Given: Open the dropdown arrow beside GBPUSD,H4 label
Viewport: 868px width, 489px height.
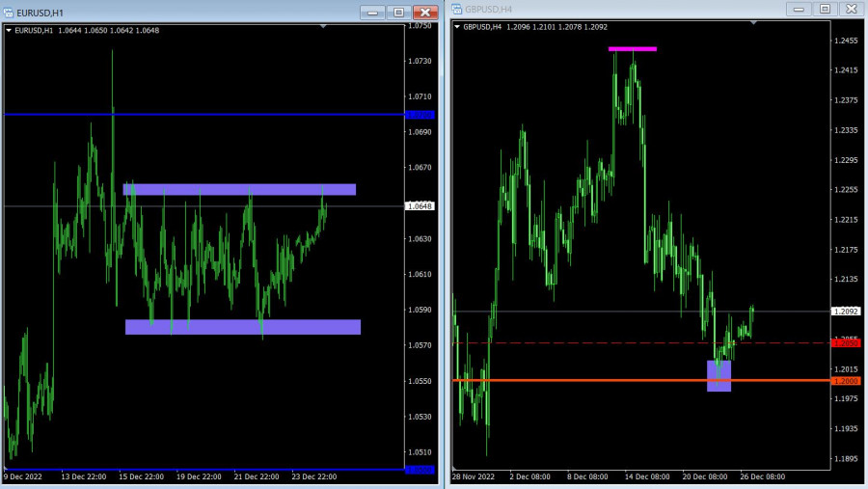Looking at the screenshot, I should click(x=457, y=27).
